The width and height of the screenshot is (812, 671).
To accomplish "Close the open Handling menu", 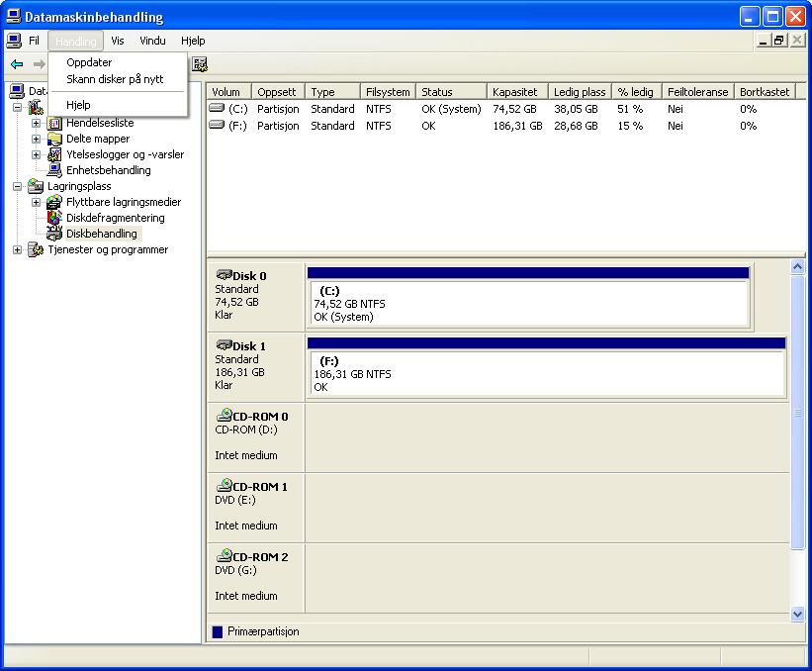I will pyautogui.click(x=76, y=41).
